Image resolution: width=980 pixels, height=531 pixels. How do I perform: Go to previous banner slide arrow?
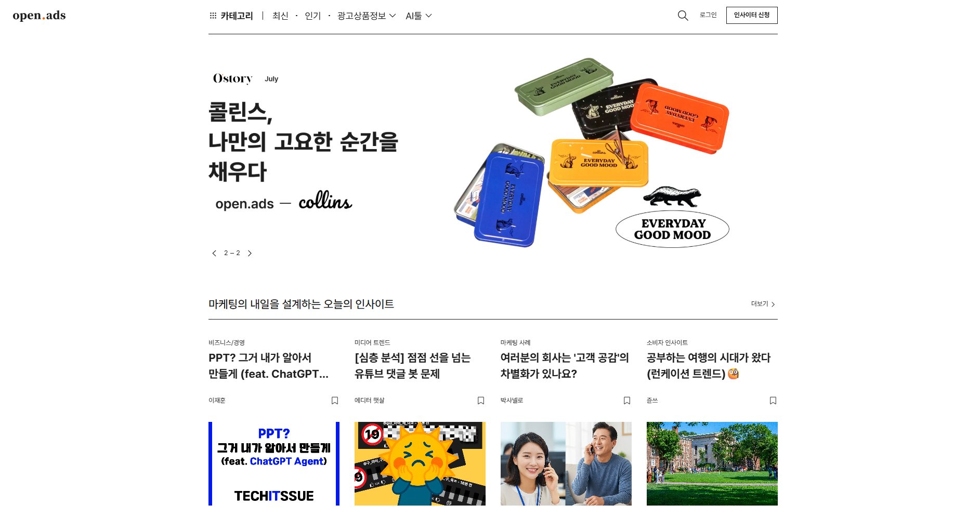[214, 253]
